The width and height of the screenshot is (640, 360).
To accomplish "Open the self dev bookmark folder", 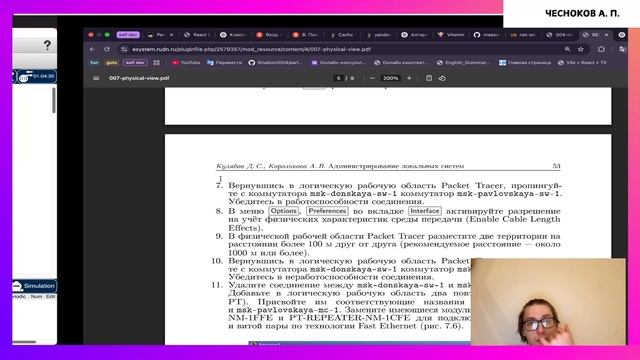I will point(135,62).
